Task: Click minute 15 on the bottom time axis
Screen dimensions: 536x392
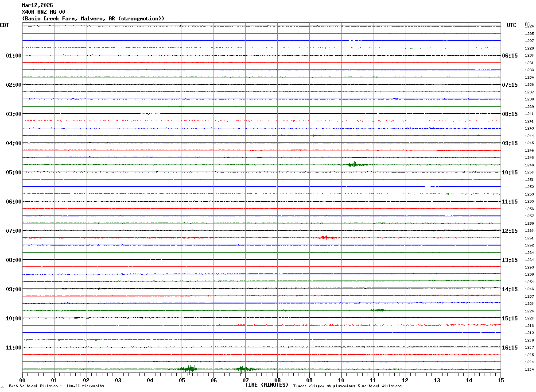Action: pyautogui.click(x=501, y=380)
